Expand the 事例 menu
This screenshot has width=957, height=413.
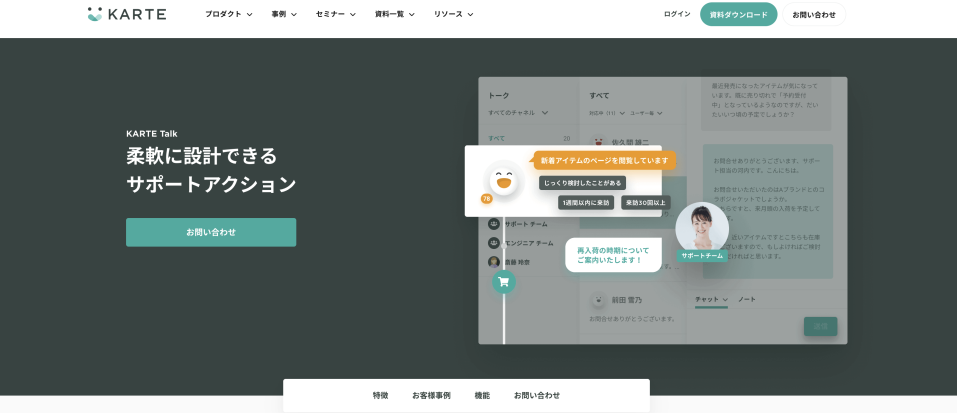284,14
